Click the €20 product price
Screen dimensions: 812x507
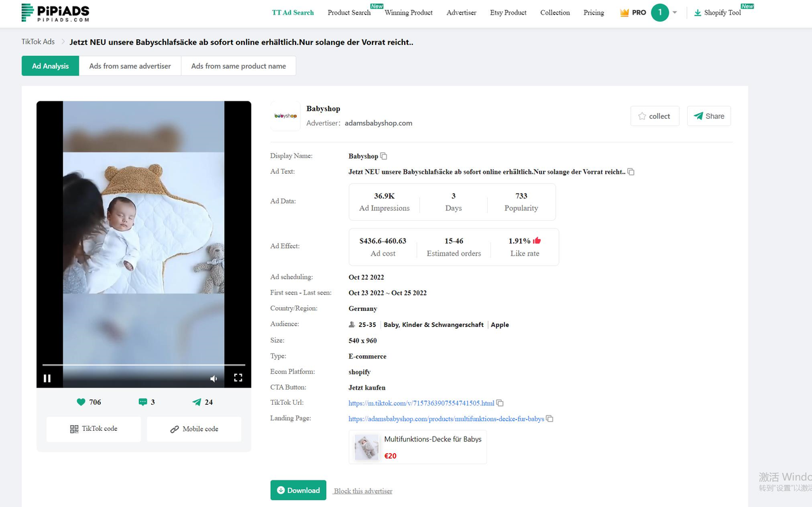pos(391,456)
